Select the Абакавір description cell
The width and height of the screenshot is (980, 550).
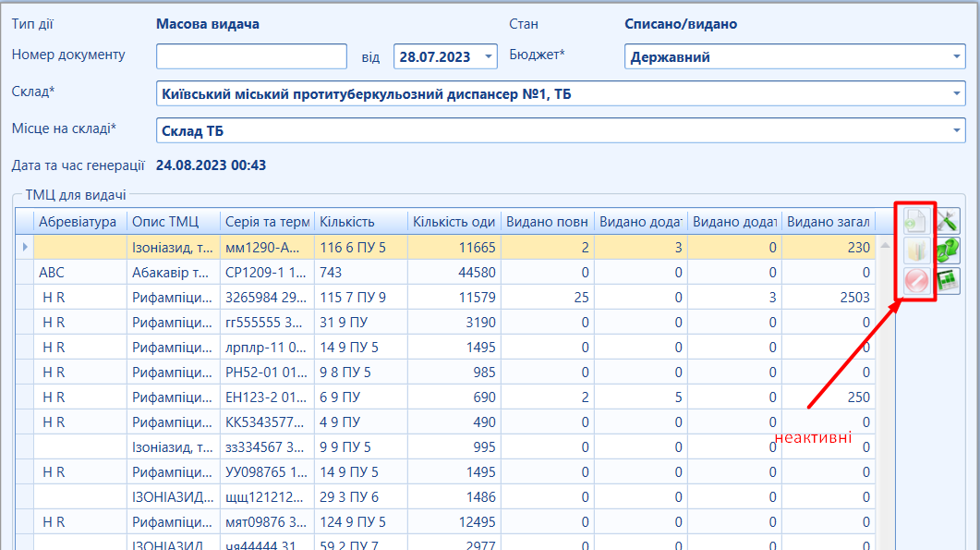[173, 272]
